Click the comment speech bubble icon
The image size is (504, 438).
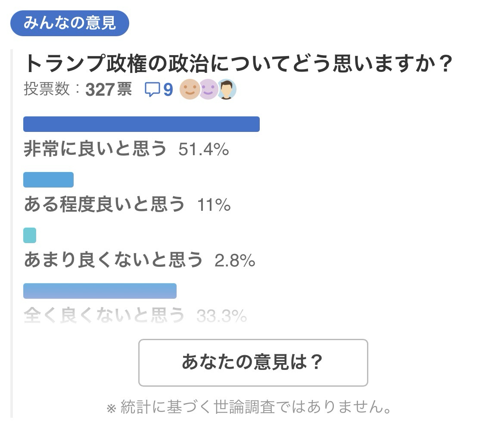(x=152, y=89)
